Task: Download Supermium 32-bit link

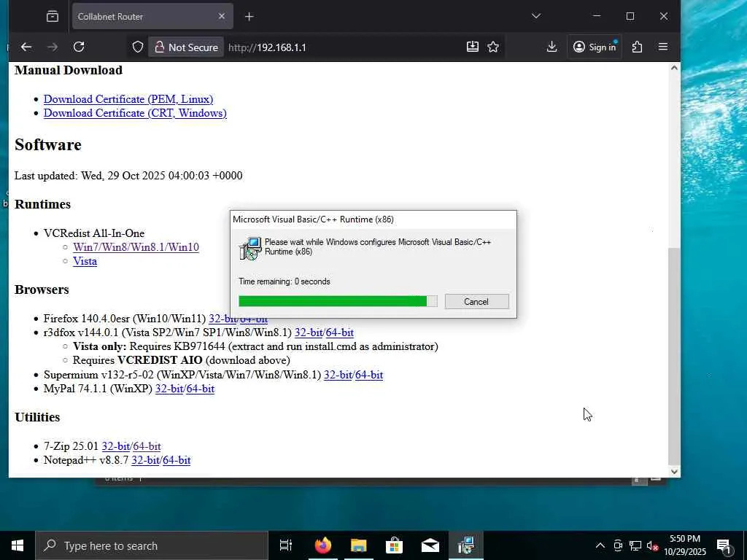Action: [x=338, y=375]
